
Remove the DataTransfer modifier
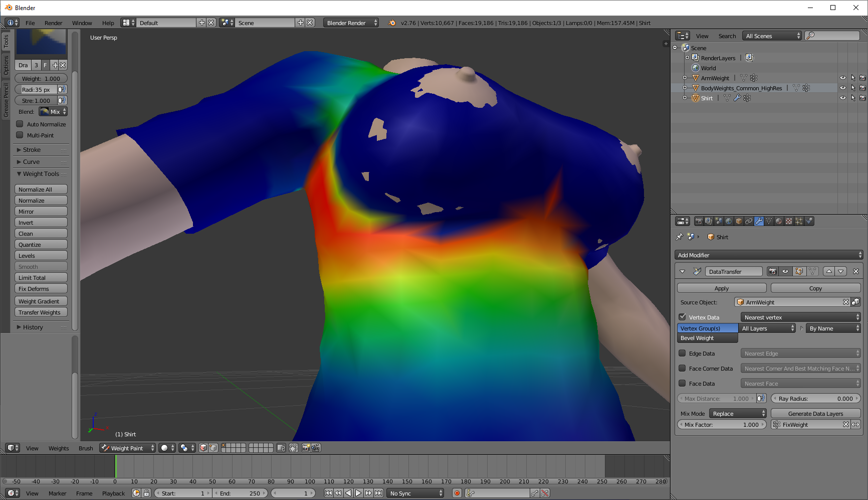[x=856, y=271]
